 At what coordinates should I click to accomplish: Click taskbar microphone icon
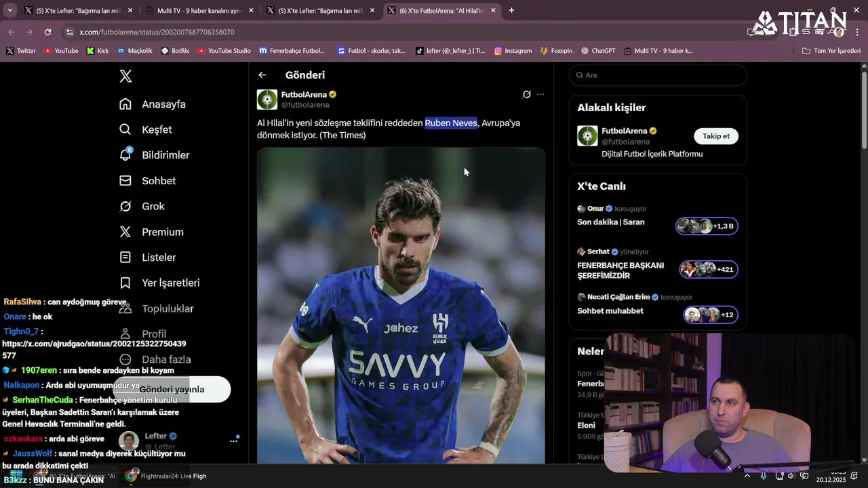(764, 476)
